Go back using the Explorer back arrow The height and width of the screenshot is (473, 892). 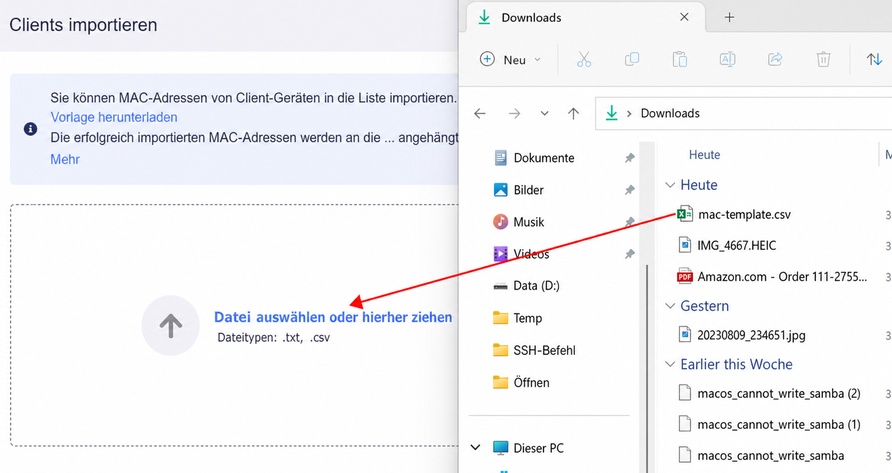480,113
